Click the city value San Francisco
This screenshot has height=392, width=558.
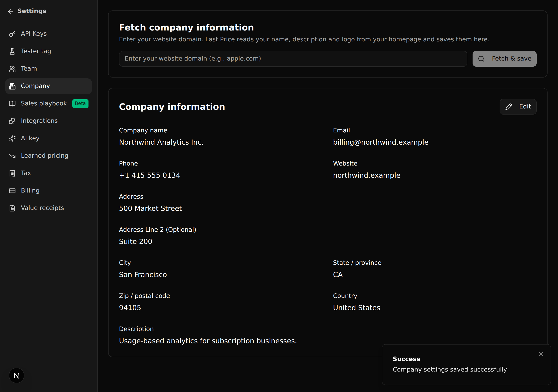(143, 275)
